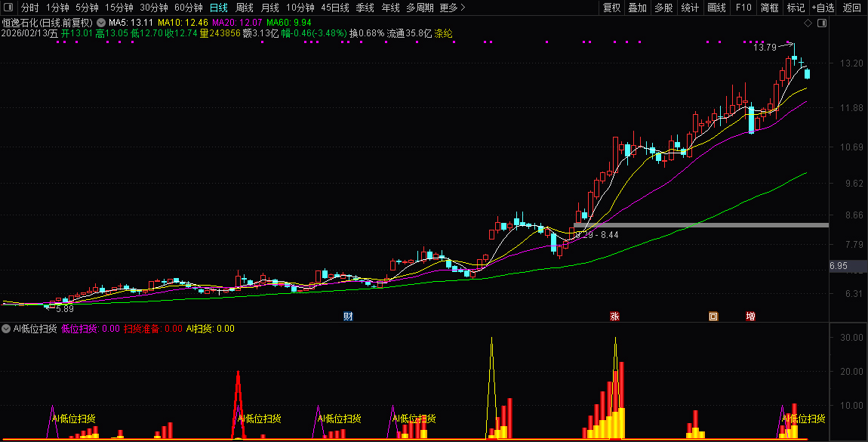Click the red 增 event marker
This screenshot has height=442, width=868.
click(750, 316)
